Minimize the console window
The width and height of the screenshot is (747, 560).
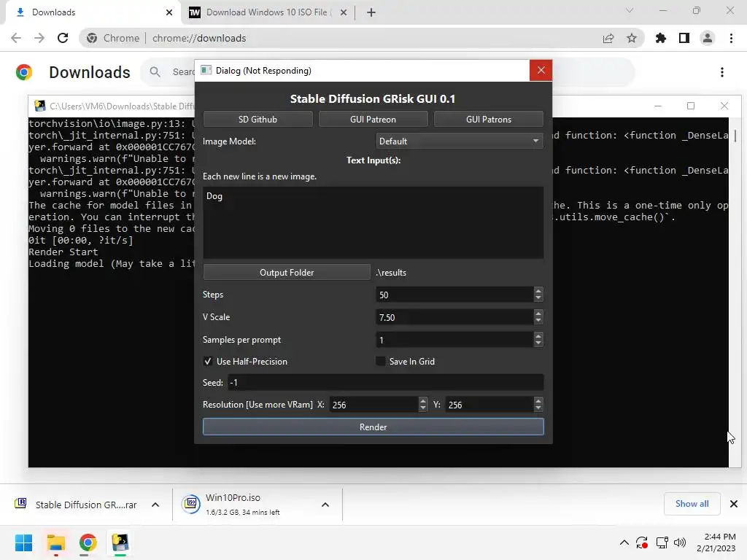click(x=658, y=106)
